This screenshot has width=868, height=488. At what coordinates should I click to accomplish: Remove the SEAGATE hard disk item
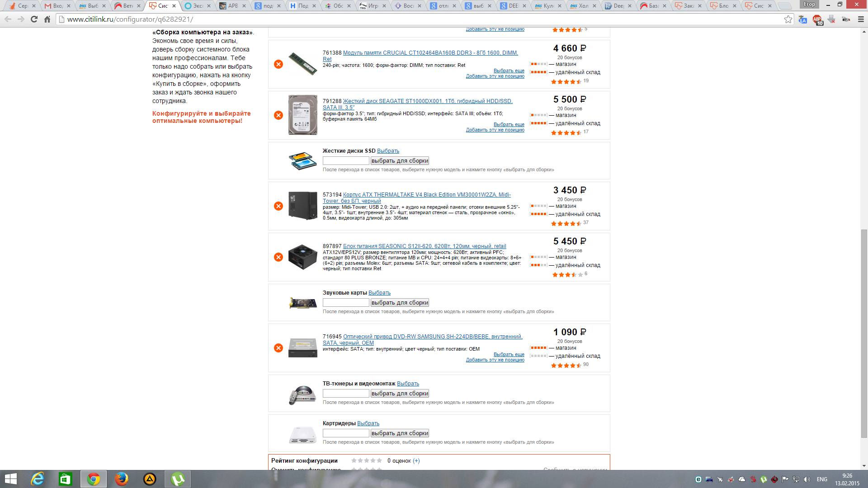click(278, 115)
